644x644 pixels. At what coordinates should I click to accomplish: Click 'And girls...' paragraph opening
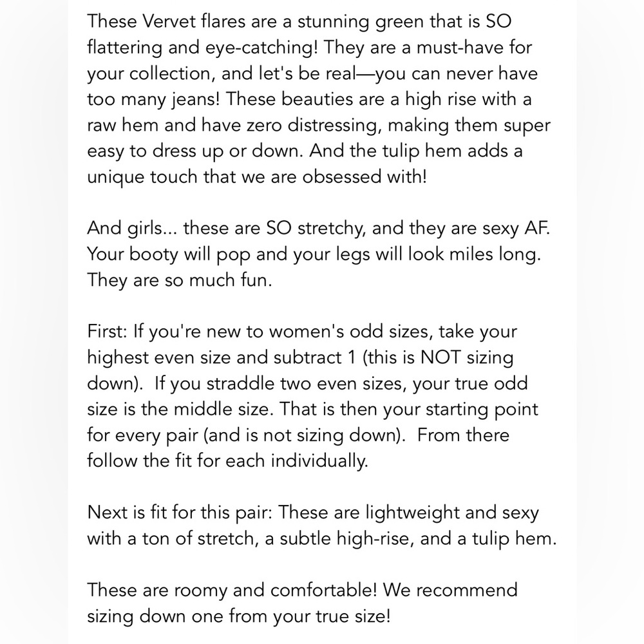click(x=131, y=229)
